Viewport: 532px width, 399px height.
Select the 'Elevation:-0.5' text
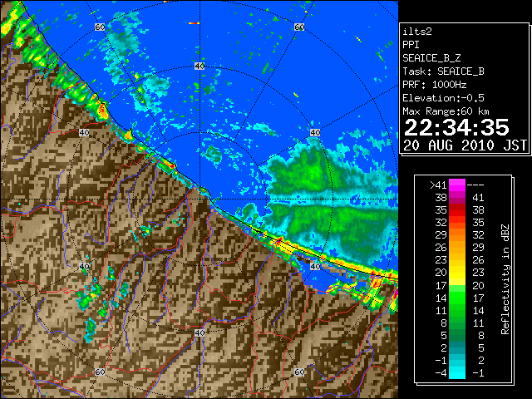click(x=443, y=98)
